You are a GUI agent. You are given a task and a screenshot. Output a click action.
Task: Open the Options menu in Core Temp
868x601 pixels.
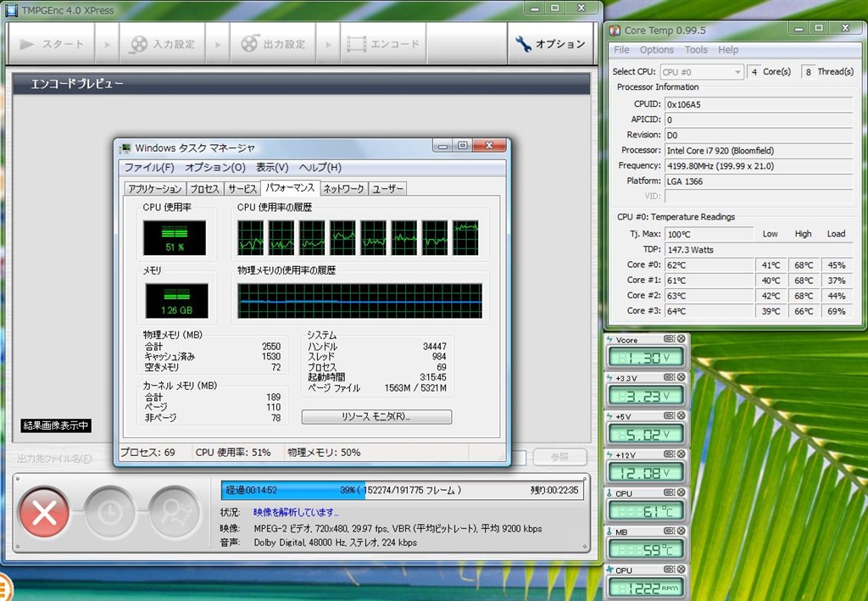[x=657, y=50]
